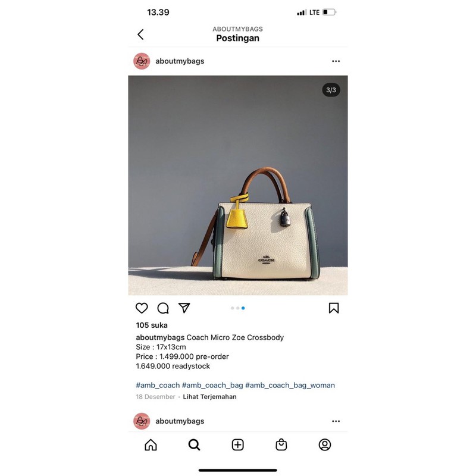
Task: Share post via paper plane icon
Action: click(184, 308)
